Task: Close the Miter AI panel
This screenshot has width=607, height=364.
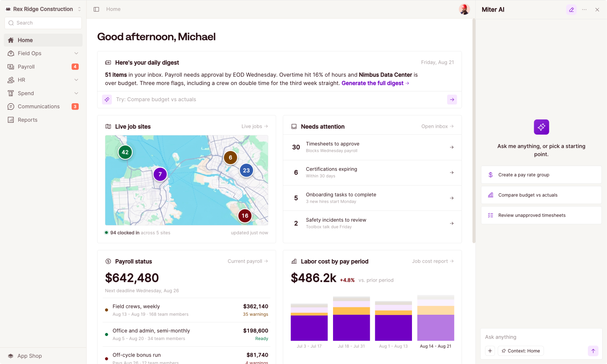Action: click(597, 10)
